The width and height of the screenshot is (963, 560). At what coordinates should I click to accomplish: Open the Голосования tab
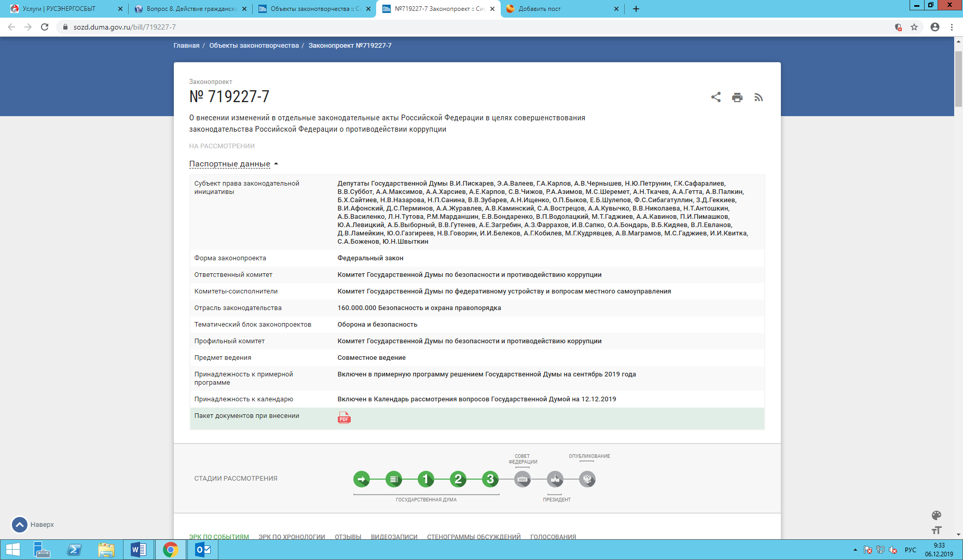point(553,537)
